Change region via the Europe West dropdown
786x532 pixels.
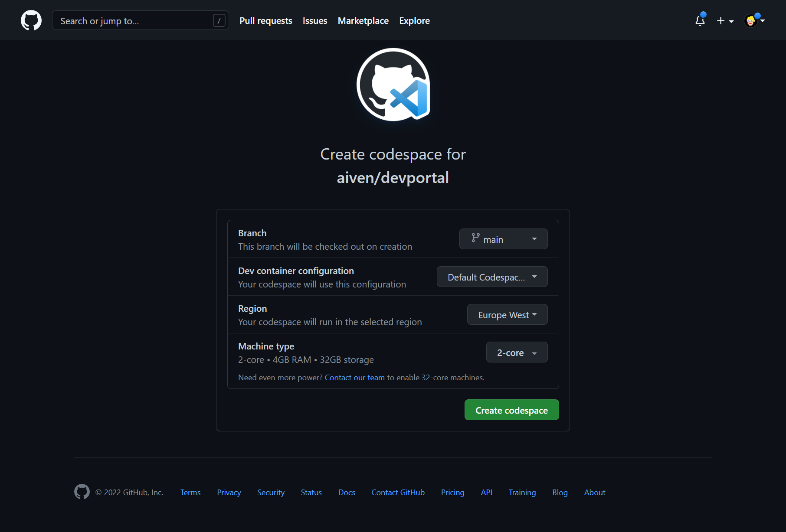pyautogui.click(x=507, y=314)
